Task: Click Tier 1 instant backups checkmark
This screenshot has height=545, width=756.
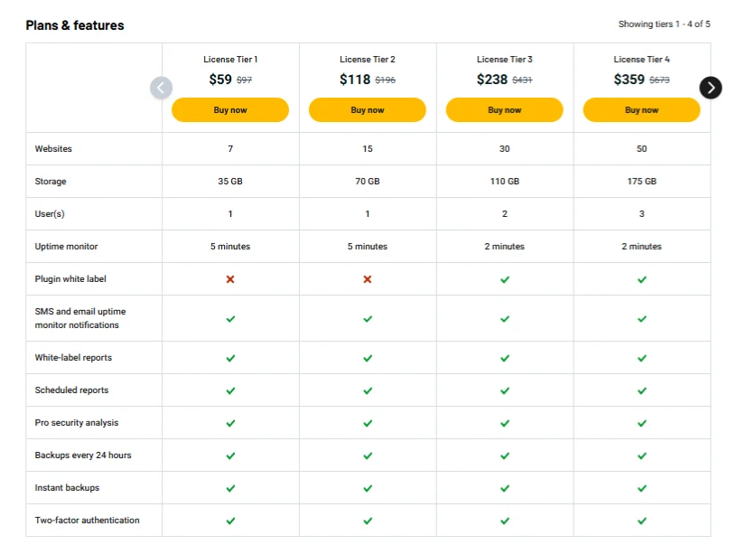Action: pyautogui.click(x=230, y=488)
